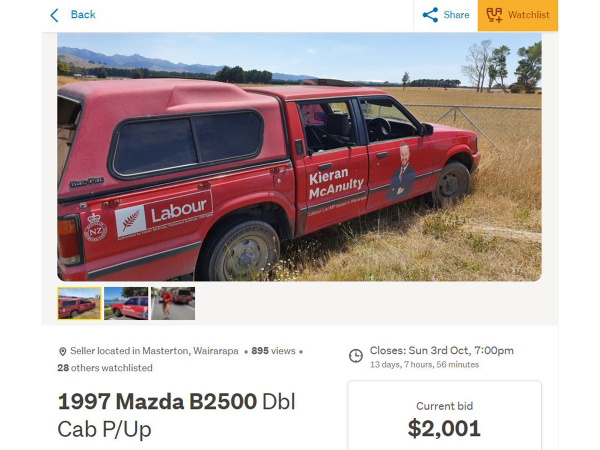
Task: View the third thumbnail with person running
Action: click(173, 303)
